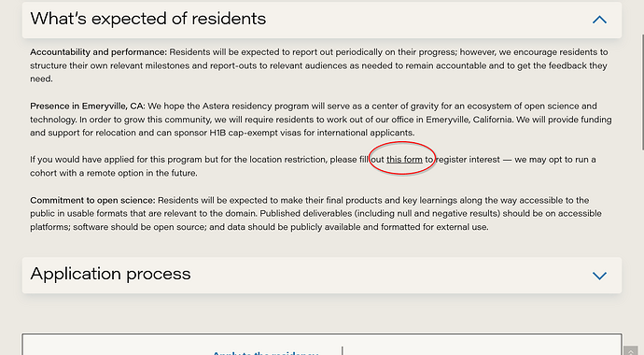Grab the vertical scrollbar thumb

point(641,74)
